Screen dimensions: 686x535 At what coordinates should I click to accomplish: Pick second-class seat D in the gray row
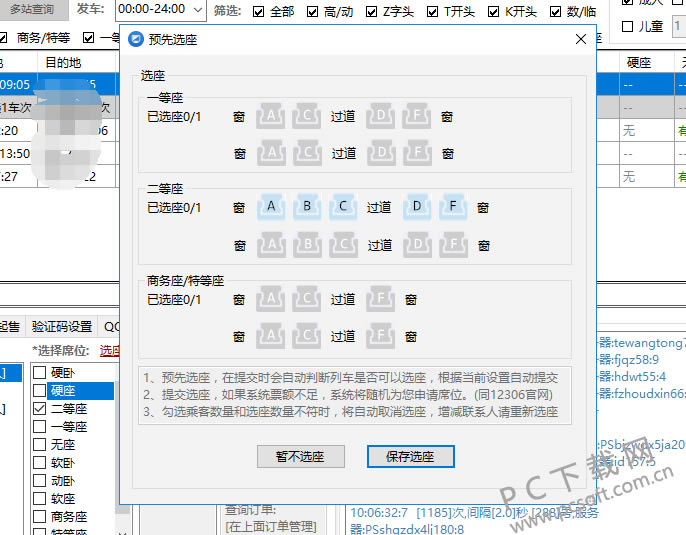418,245
